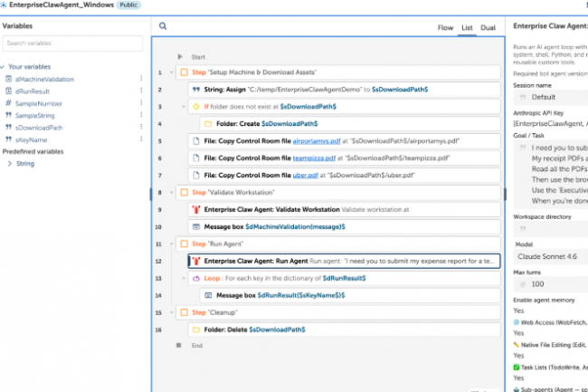
Task: Click the Session name Default field
Action: point(551,97)
